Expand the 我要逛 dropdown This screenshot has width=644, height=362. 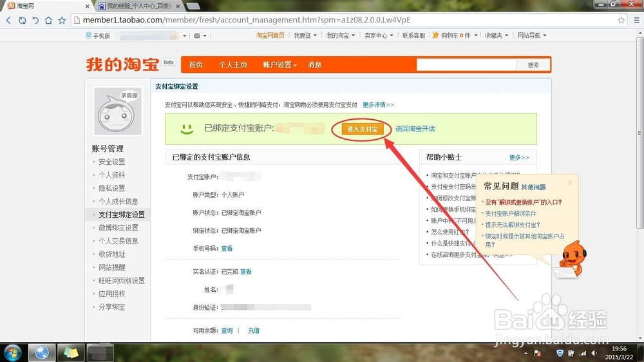point(305,35)
